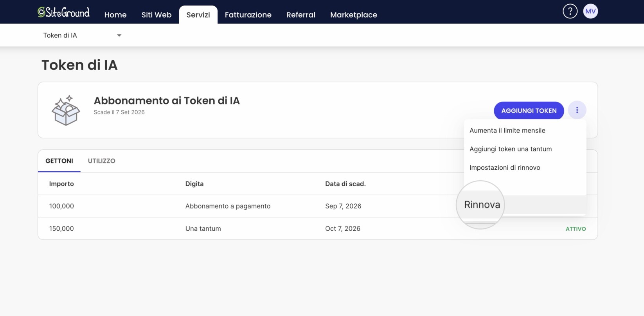The height and width of the screenshot is (316, 644).
Task: Choose Aggiungi token una tantum menu entry
Action: pos(525,149)
